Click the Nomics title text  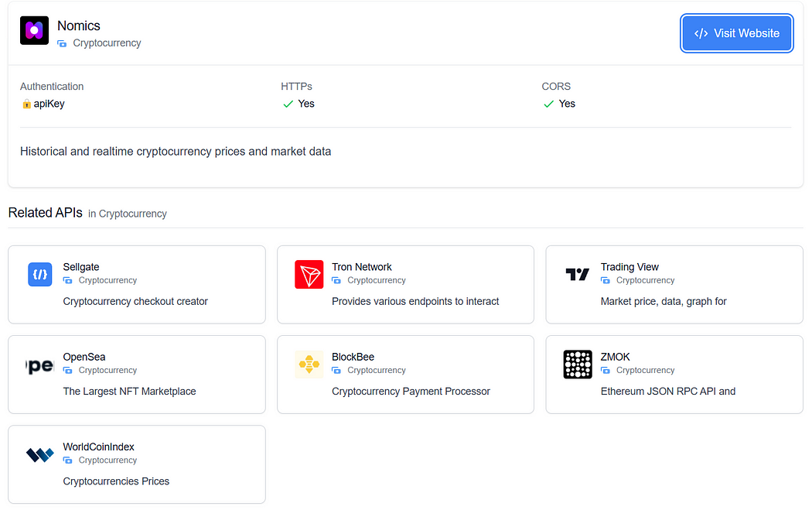79,26
